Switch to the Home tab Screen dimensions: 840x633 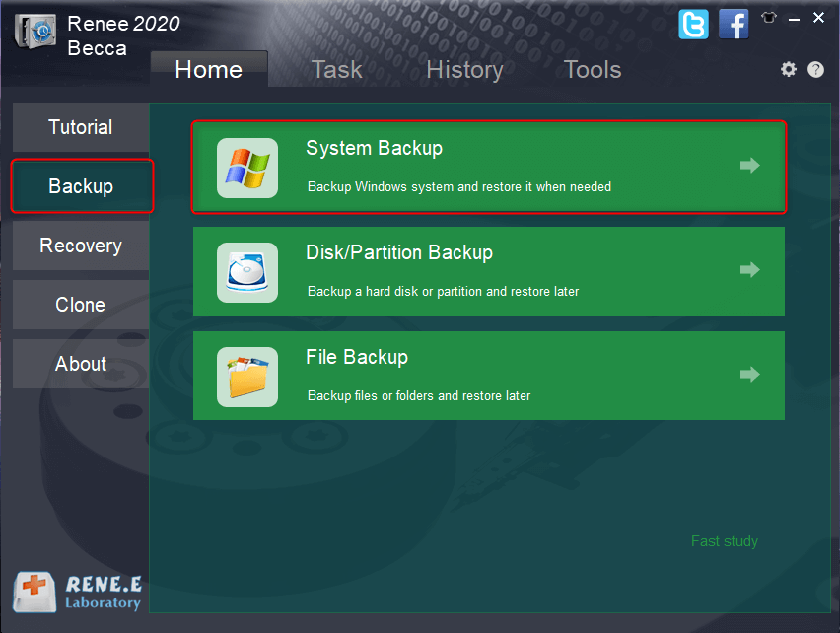point(209,70)
